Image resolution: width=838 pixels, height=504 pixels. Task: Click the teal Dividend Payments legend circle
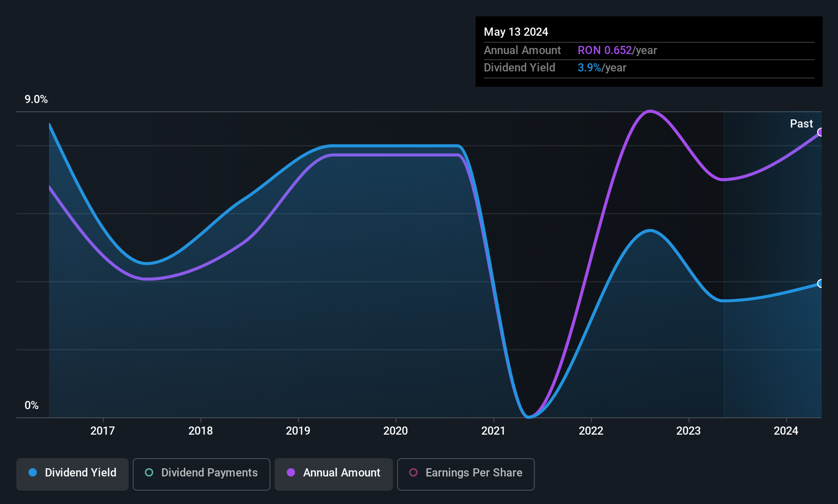[149, 472]
